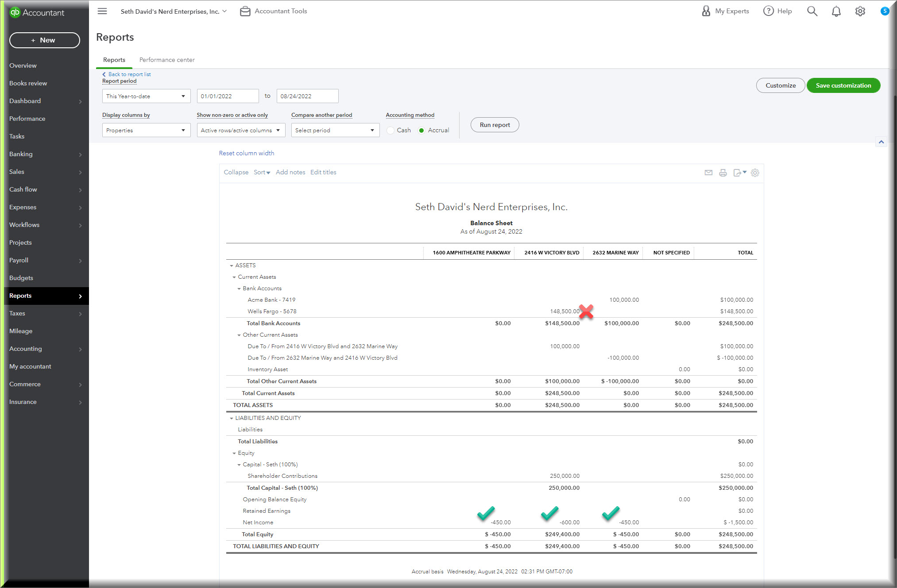Open the Help menu
The height and width of the screenshot is (588, 897).
[778, 11]
